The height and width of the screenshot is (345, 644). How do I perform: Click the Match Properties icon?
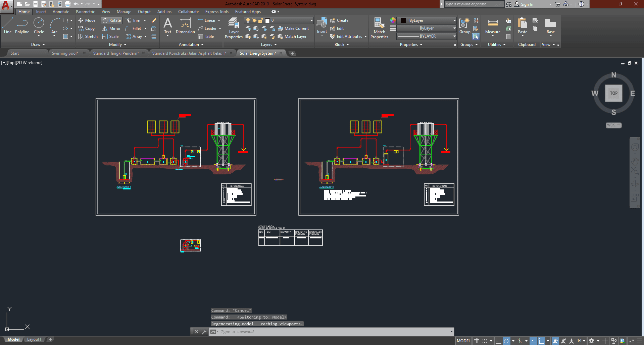pyautogui.click(x=379, y=28)
